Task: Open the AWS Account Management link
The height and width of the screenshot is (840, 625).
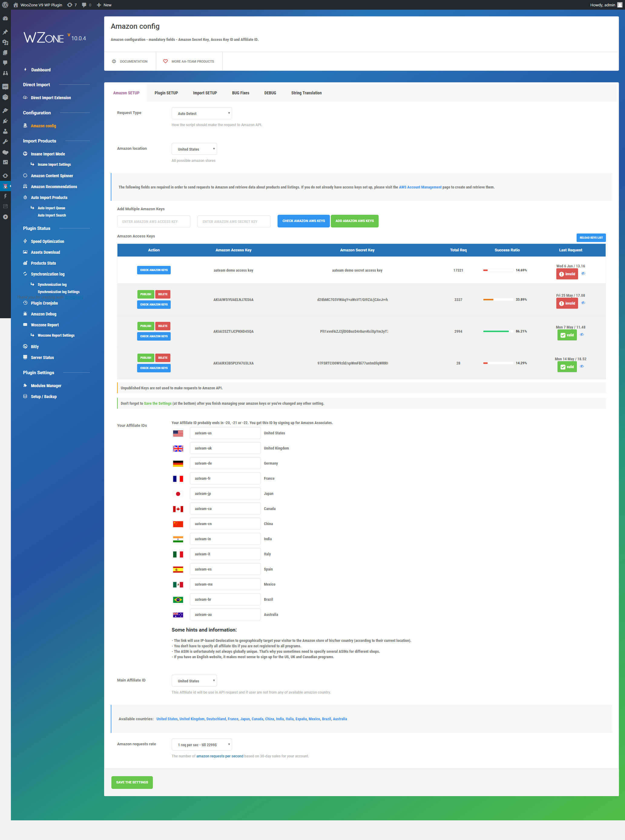Action: 420,187
